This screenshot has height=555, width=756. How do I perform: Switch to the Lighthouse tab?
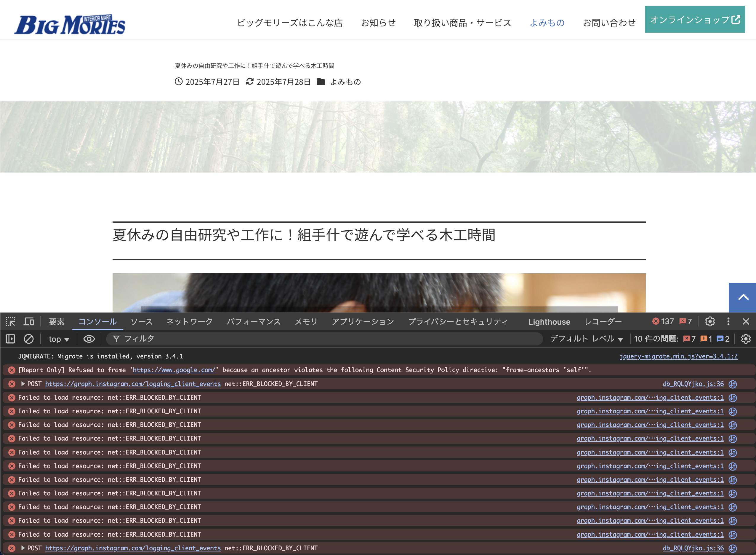549,321
